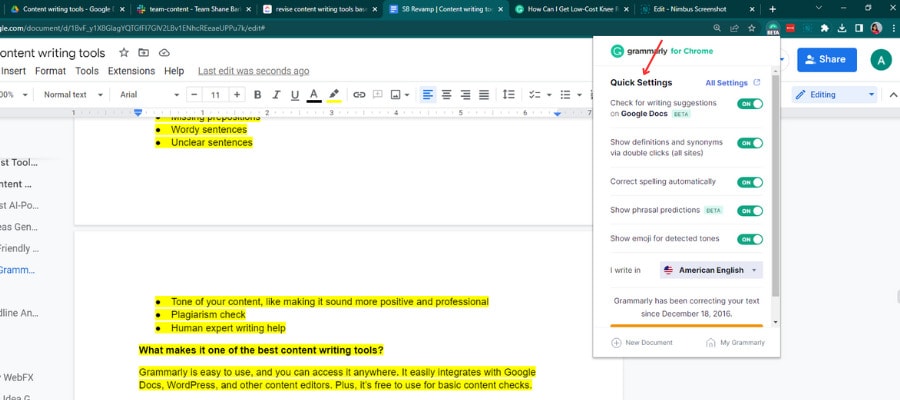Image resolution: width=900 pixels, height=400 pixels.
Task: Open Chrome three-dot menu
Action: [893, 28]
